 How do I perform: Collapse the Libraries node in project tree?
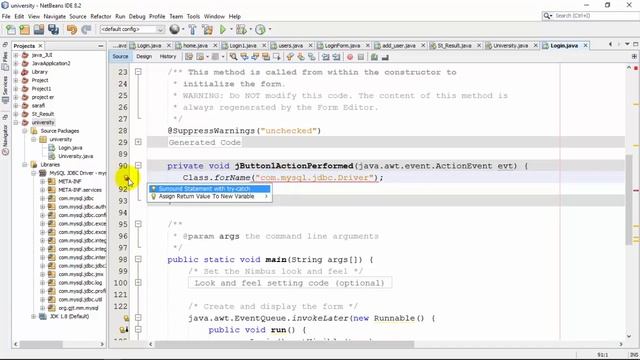click(x=25, y=164)
